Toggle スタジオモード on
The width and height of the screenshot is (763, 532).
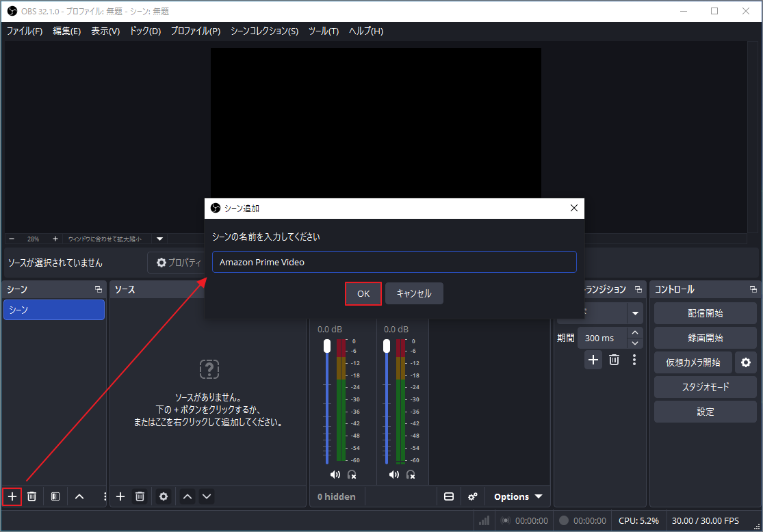point(705,387)
